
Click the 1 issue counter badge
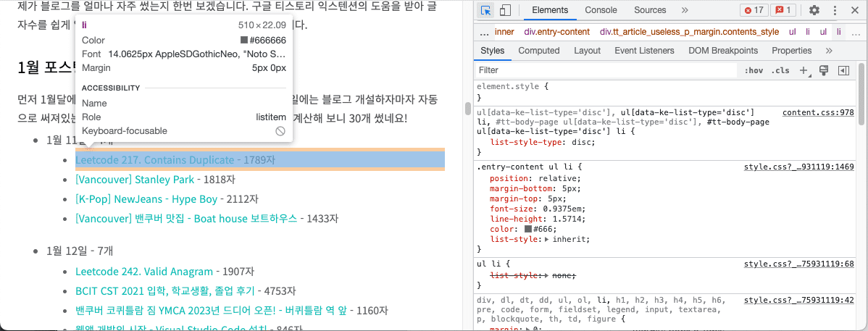click(783, 10)
